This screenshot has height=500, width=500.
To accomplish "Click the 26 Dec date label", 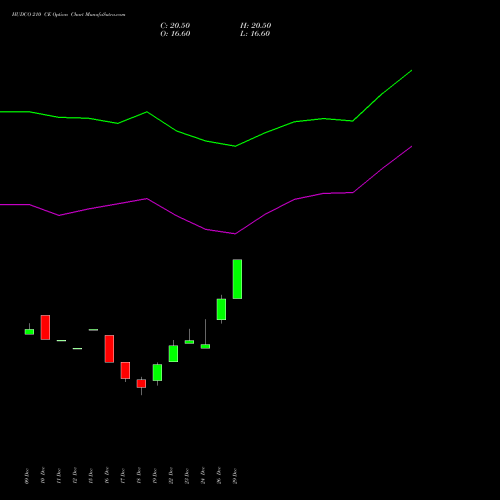I will click(x=219, y=476).
